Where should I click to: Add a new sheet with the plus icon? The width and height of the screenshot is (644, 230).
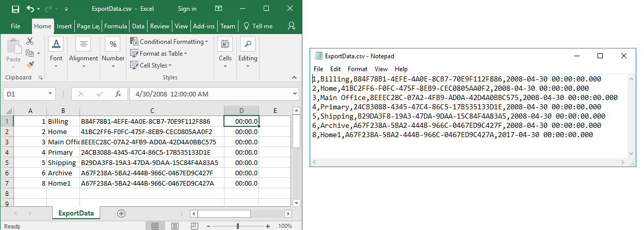point(121,213)
